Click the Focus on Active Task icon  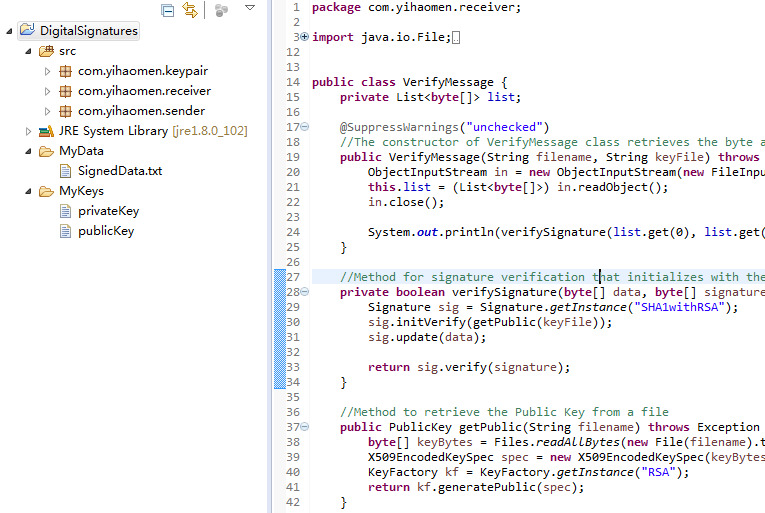click(221, 10)
